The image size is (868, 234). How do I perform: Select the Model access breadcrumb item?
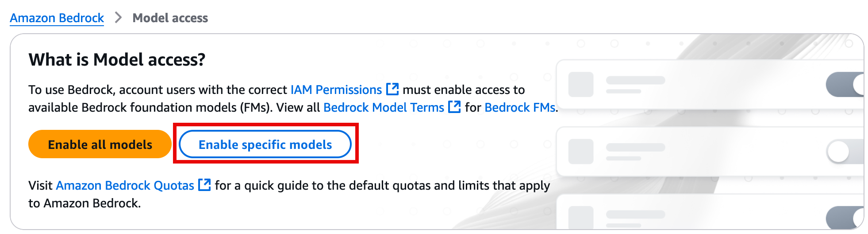coord(170,18)
